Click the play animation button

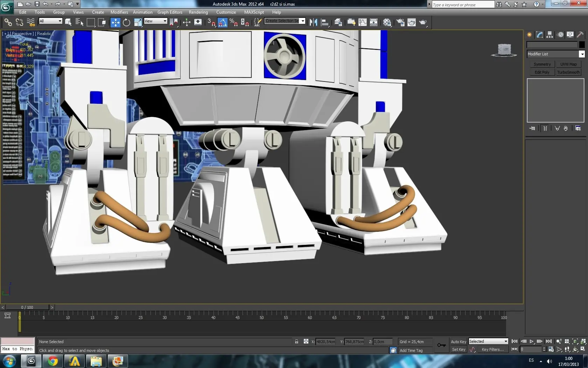coord(532,341)
